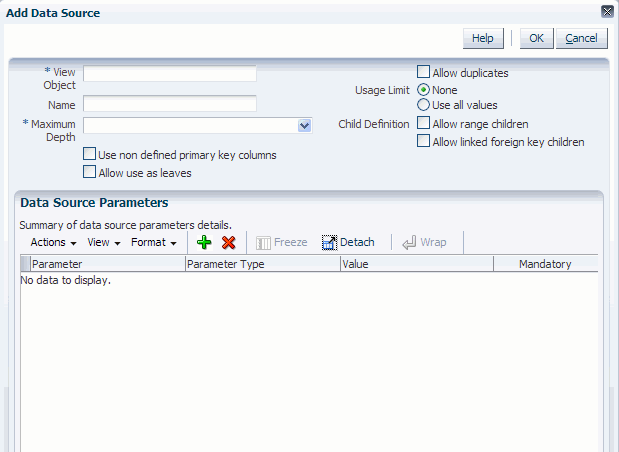Click the Usage Limit label
Viewport: 619px width, 452px height.
[382, 90]
